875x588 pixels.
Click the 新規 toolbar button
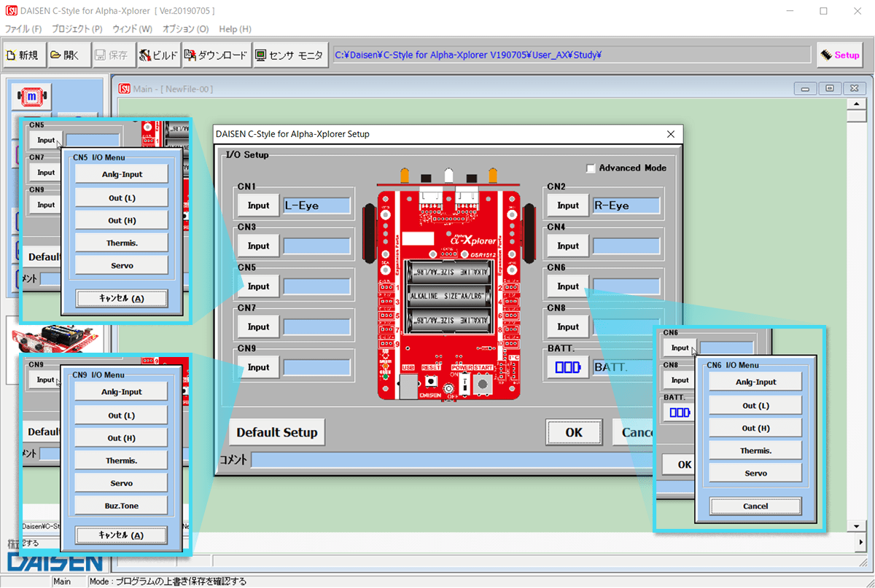tap(23, 55)
